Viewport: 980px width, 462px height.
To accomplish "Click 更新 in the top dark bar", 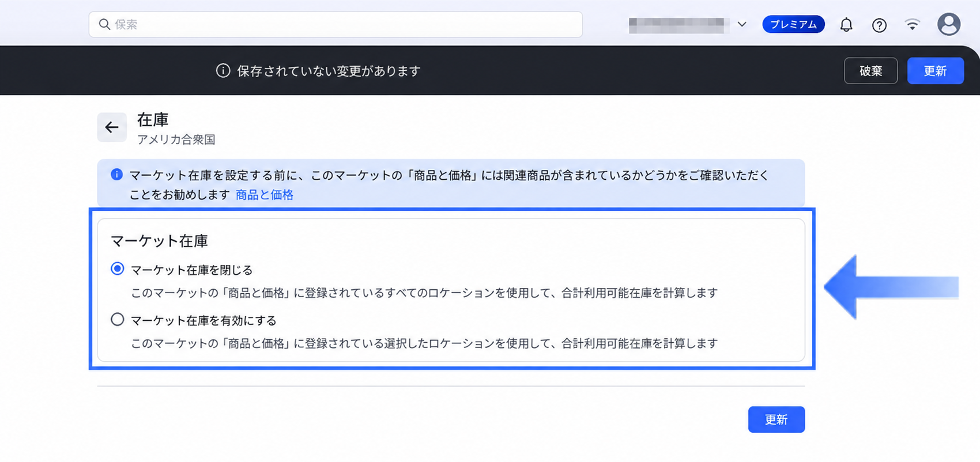I will (935, 71).
